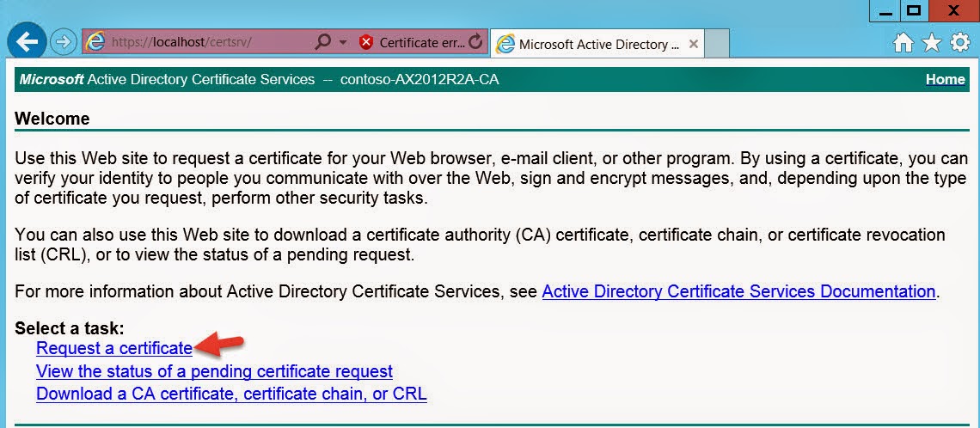Click the browser Forward arrow button

63,41
